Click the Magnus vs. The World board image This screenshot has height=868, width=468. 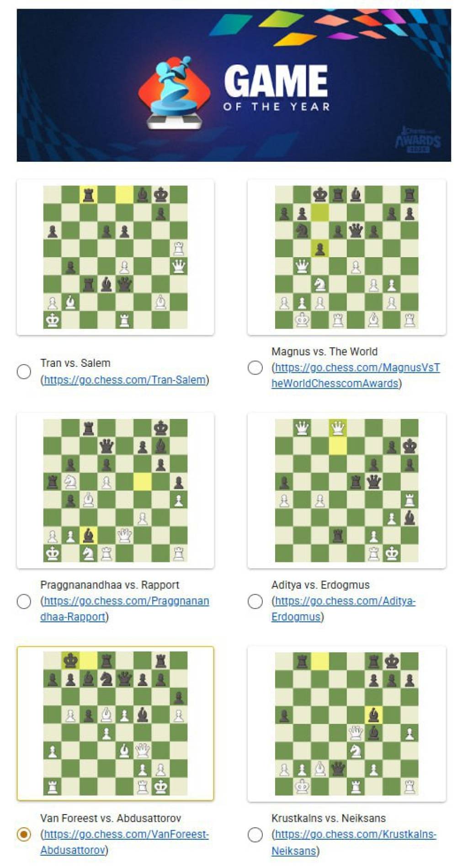point(346,257)
